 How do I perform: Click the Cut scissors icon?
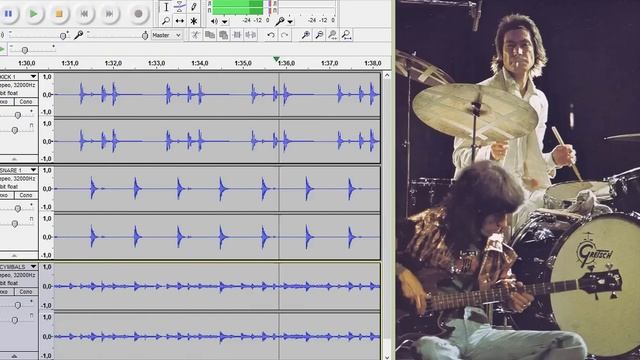(x=196, y=35)
